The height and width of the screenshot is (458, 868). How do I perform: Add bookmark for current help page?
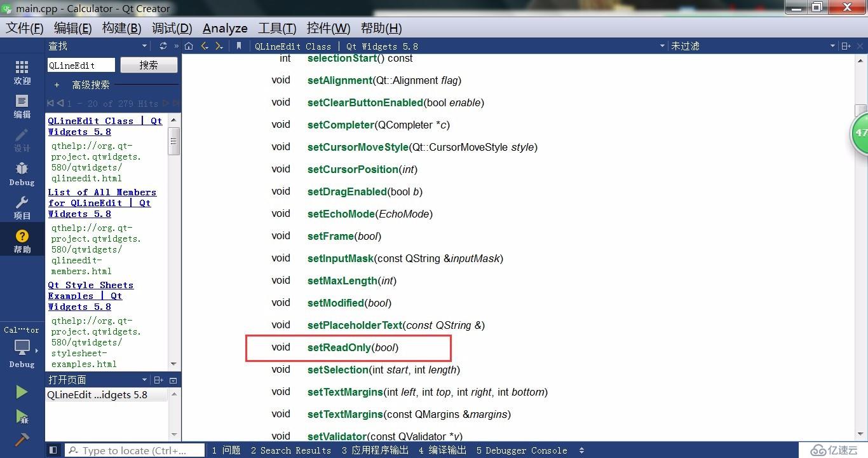coord(239,46)
